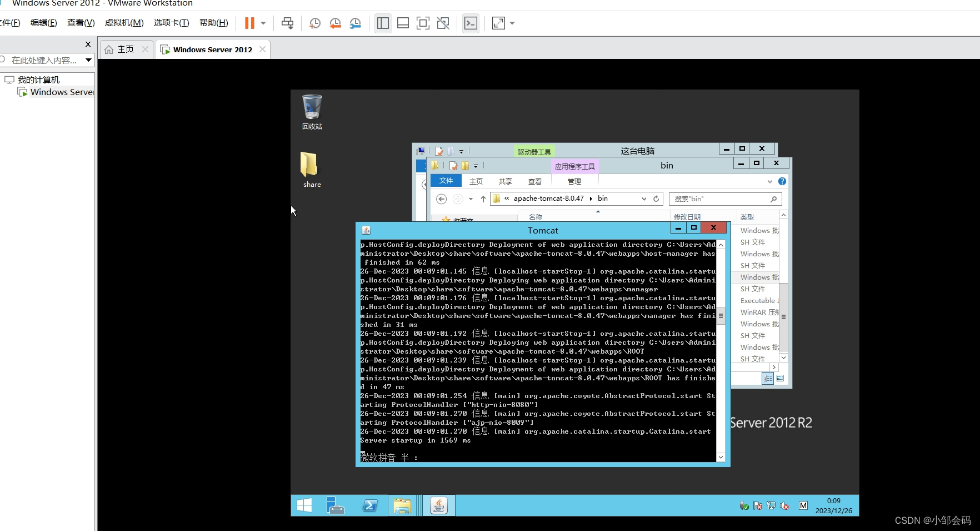Open the 编辑(E) menu
Image resolution: width=980 pixels, height=531 pixels.
[43, 23]
